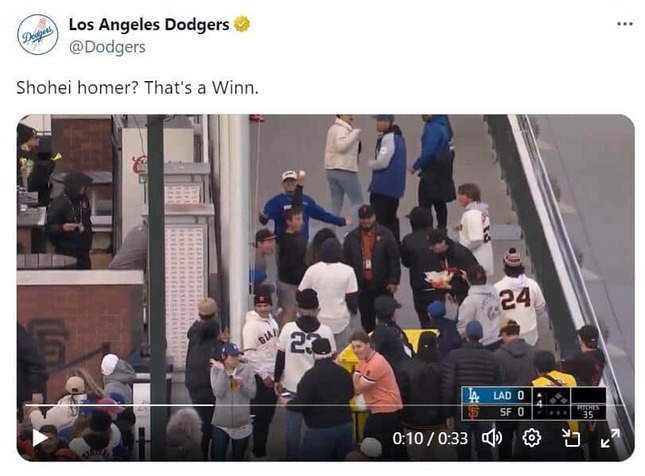Click the pitches count 35 overlay
The image size is (645, 476).
click(x=588, y=412)
